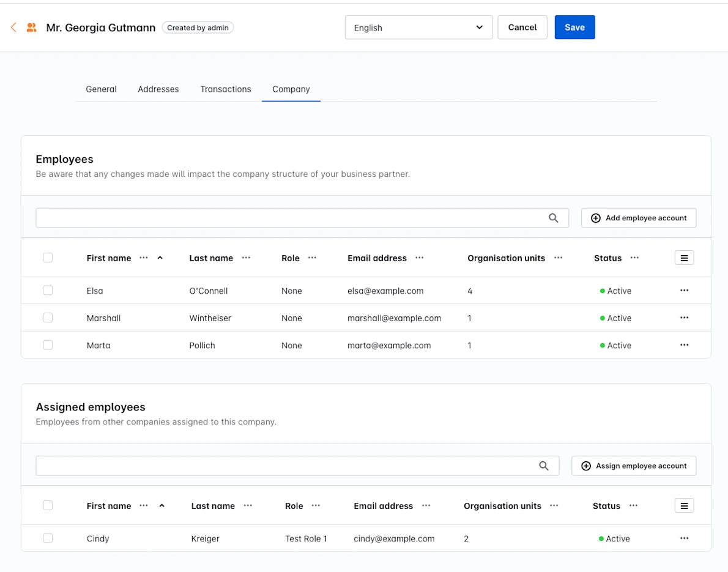Tick the checkbox for Elsa O'Connell
This screenshot has width=728, height=572.
point(48,291)
